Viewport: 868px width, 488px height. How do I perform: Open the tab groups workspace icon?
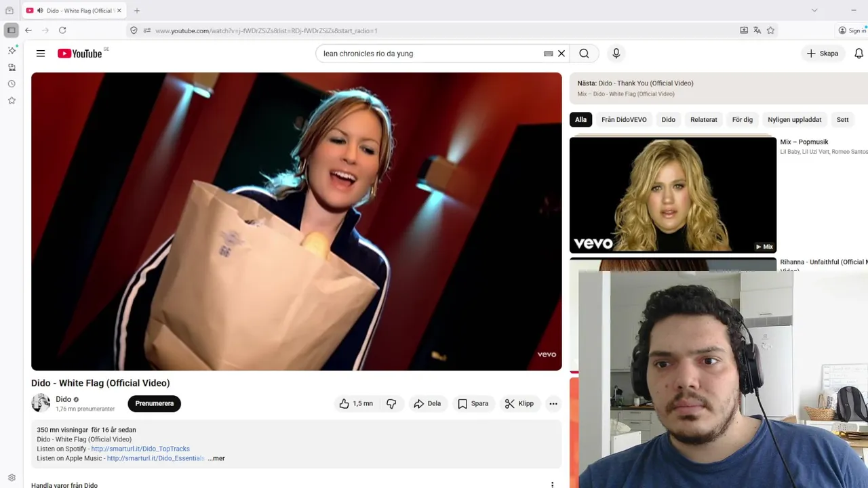pyautogui.click(x=9, y=10)
